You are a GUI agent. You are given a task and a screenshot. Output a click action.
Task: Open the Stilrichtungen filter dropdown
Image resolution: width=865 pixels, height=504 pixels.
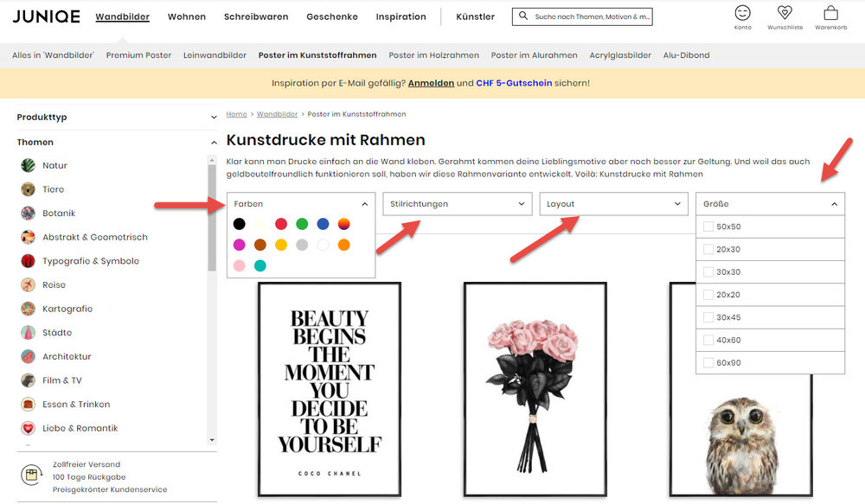[x=458, y=204]
